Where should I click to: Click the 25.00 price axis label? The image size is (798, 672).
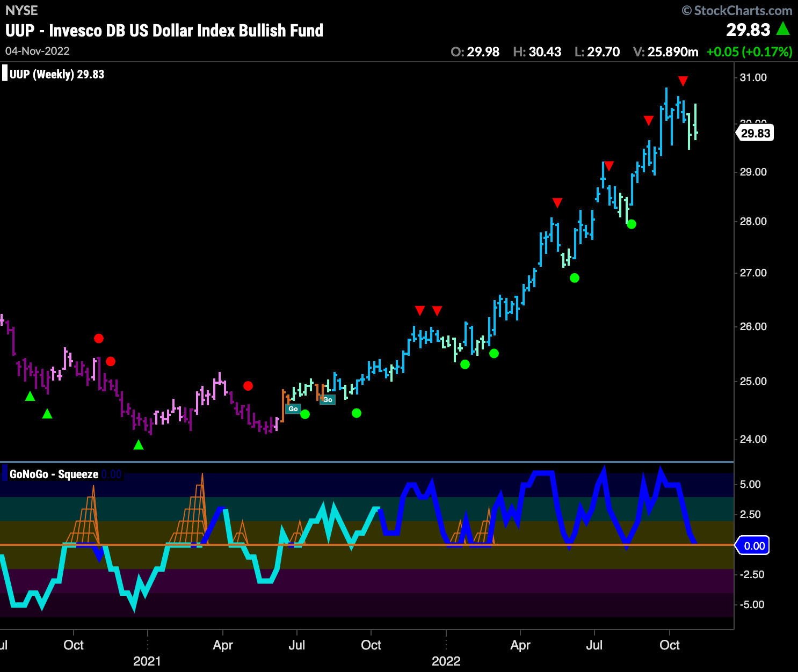point(753,381)
